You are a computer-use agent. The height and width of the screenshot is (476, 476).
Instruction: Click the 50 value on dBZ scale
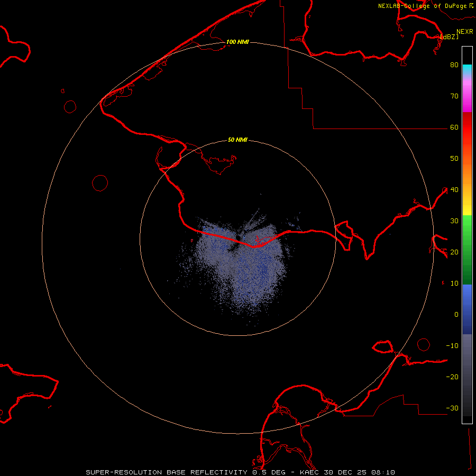click(x=454, y=159)
